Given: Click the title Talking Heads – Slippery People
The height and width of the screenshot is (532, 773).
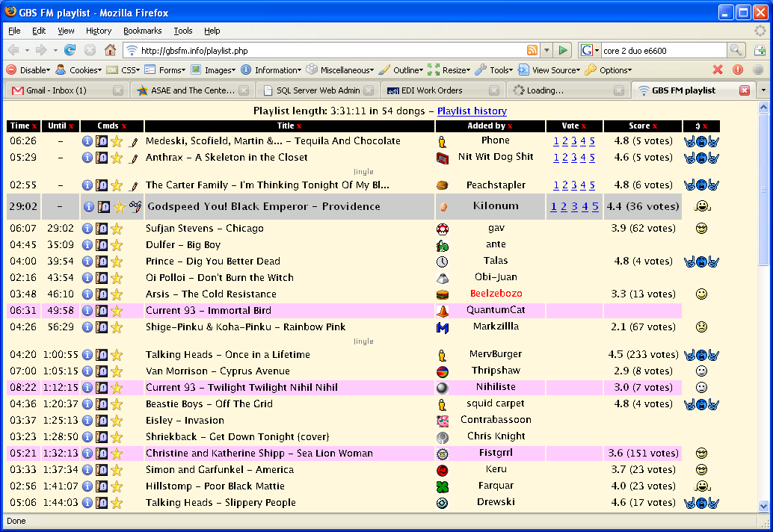Looking at the screenshot, I should click(221, 502).
